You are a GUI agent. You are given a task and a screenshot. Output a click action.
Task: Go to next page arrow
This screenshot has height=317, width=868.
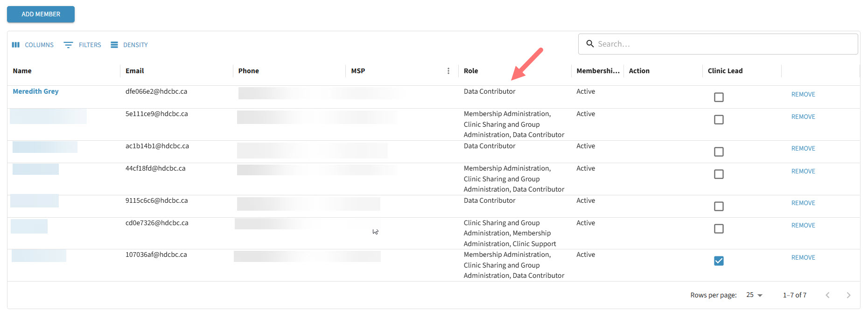tap(848, 295)
